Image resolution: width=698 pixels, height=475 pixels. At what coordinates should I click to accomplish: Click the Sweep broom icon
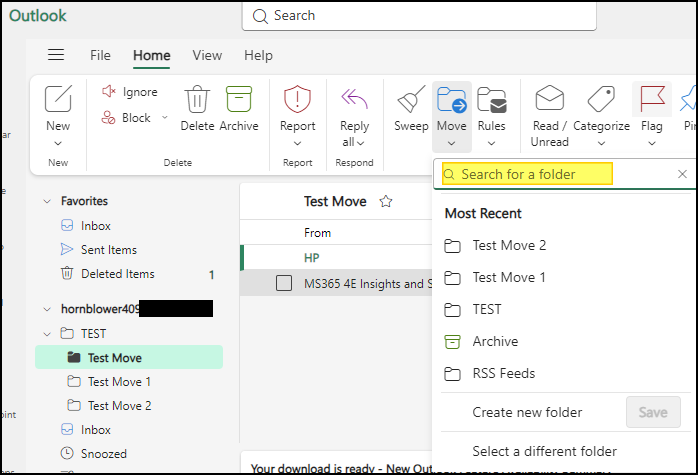[x=411, y=99]
